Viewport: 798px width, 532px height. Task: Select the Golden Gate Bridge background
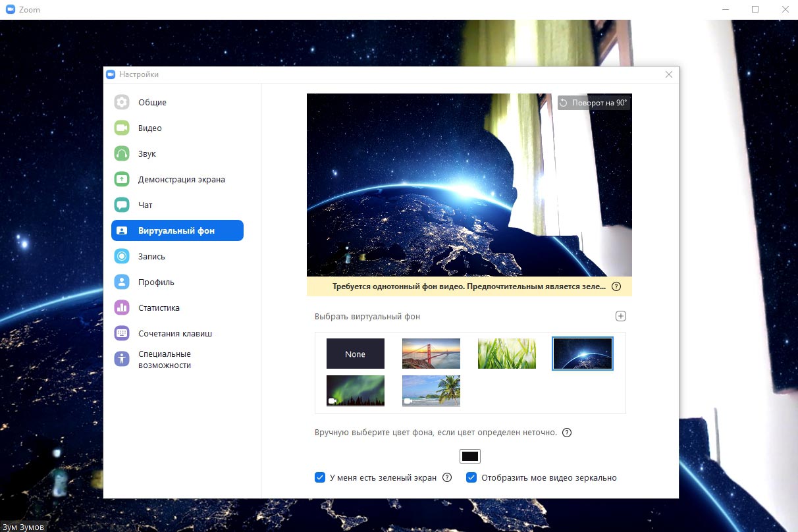click(x=431, y=354)
